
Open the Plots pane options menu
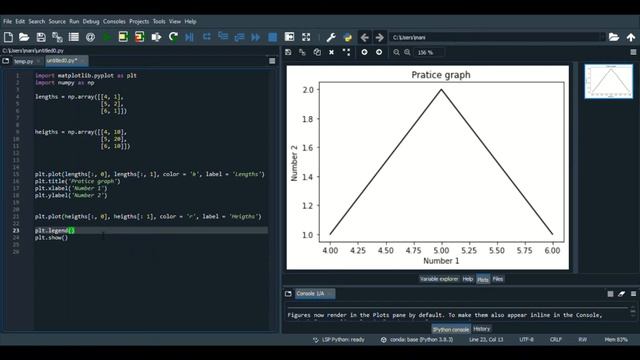[x=633, y=52]
